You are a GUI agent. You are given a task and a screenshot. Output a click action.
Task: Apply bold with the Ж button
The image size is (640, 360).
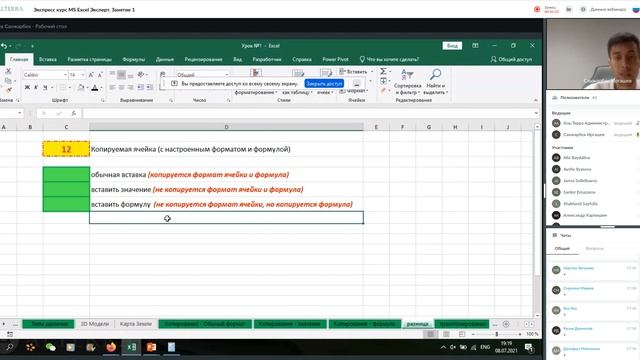coord(27,87)
